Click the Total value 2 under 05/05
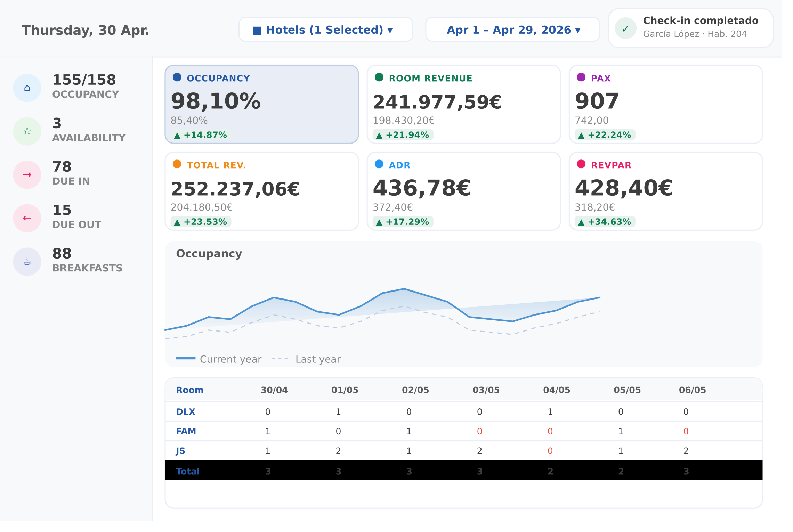The height and width of the screenshot is (532, 793). click(621, 472)
